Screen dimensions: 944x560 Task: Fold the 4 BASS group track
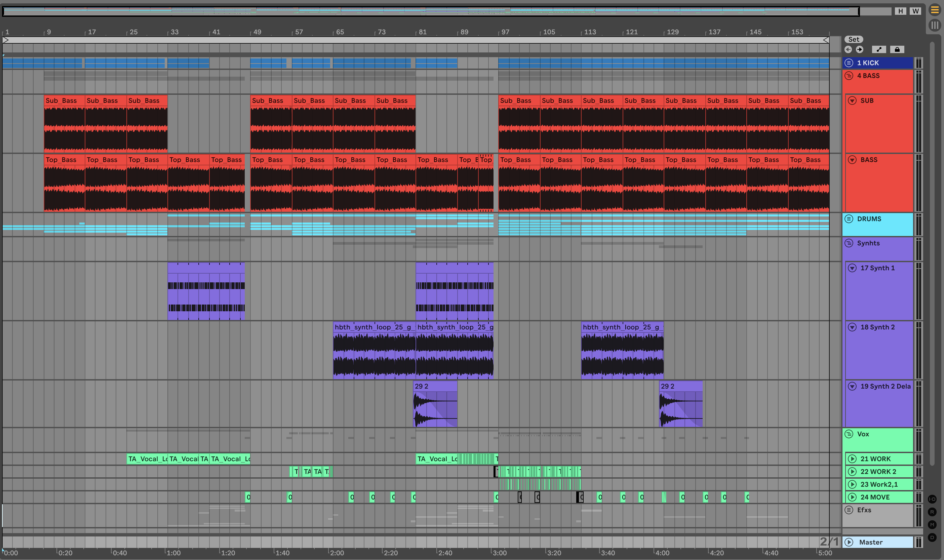849,76
